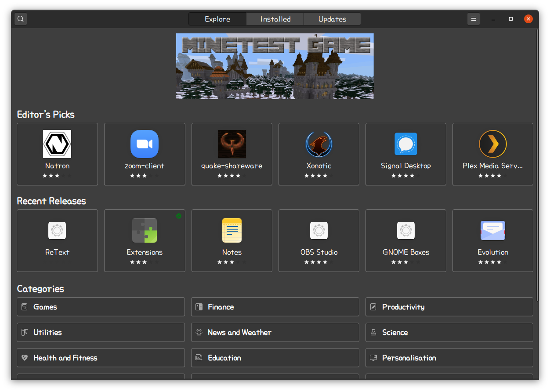
Task: Open the Plex Media Serv... label
Action: coord(493,166)
